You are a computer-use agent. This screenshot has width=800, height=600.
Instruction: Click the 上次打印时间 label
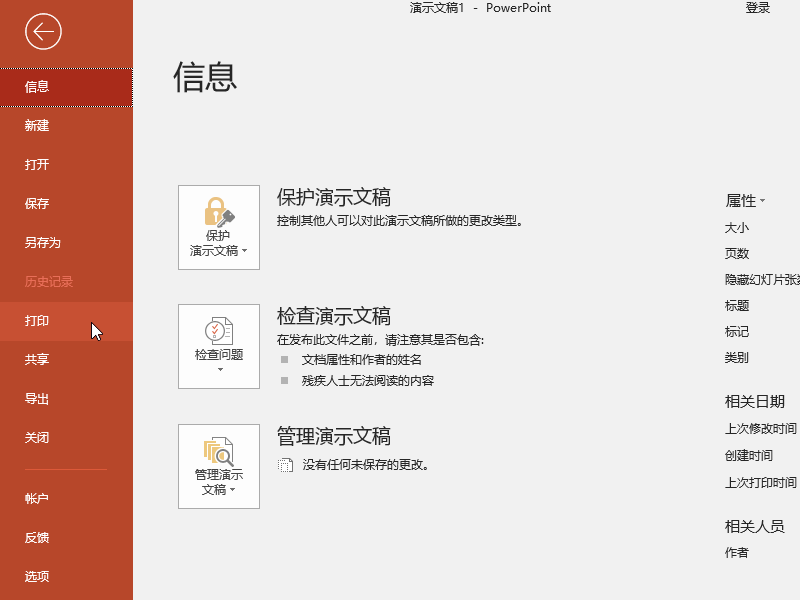761,483
